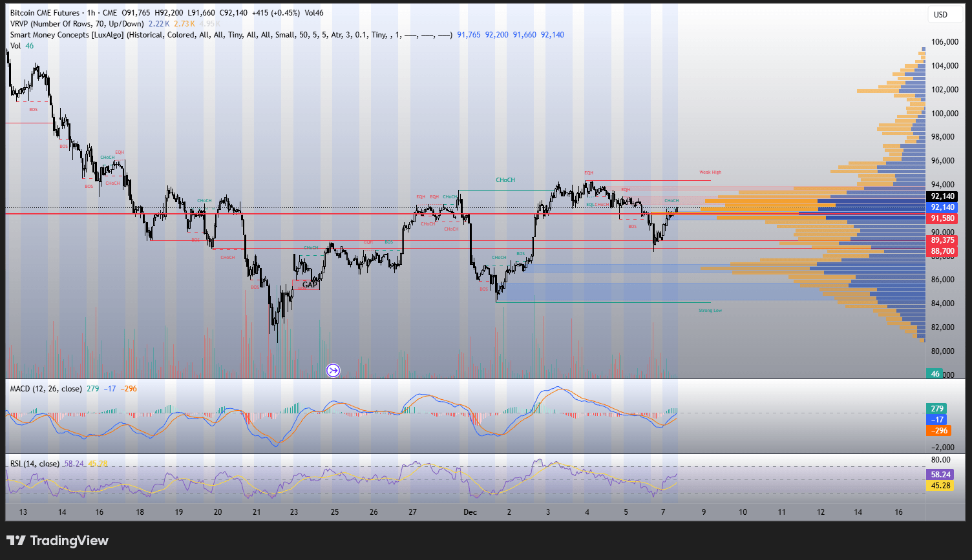
Task: Click the Strong Low label on chart
Action: [710, 311]
